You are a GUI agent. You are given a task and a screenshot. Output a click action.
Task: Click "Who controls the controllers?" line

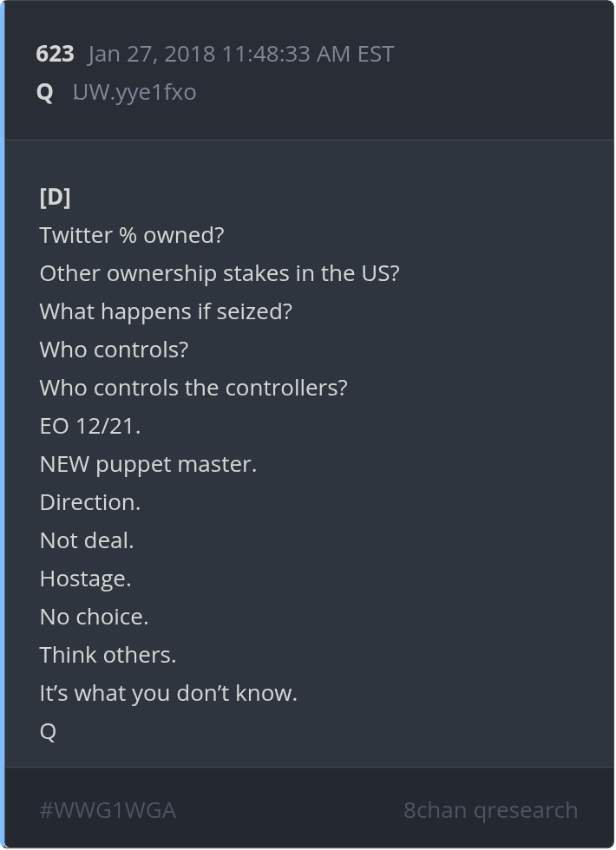(193, 388)
